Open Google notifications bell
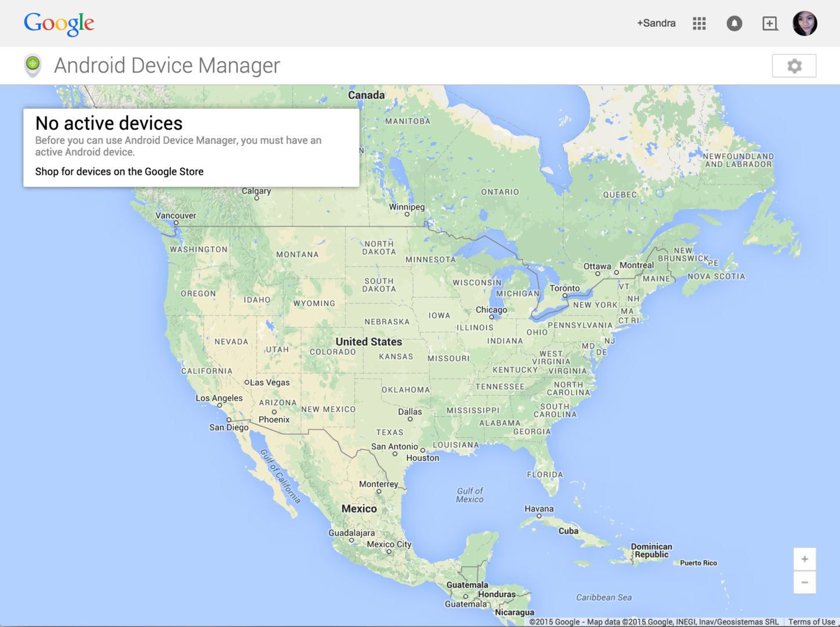840x627 pixels. pyautogui.click(x=734, y=23)
